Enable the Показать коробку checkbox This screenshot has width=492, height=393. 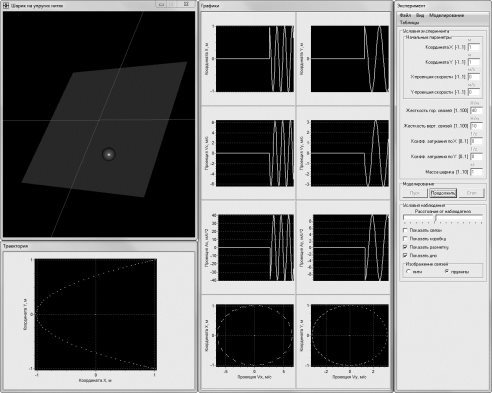pyautogui.click(x=405, y=239)
